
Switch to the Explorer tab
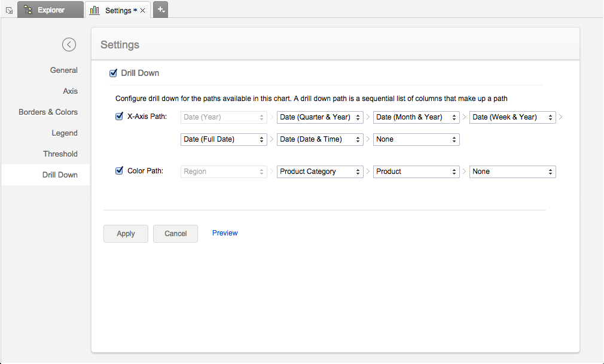click(50, 10)
